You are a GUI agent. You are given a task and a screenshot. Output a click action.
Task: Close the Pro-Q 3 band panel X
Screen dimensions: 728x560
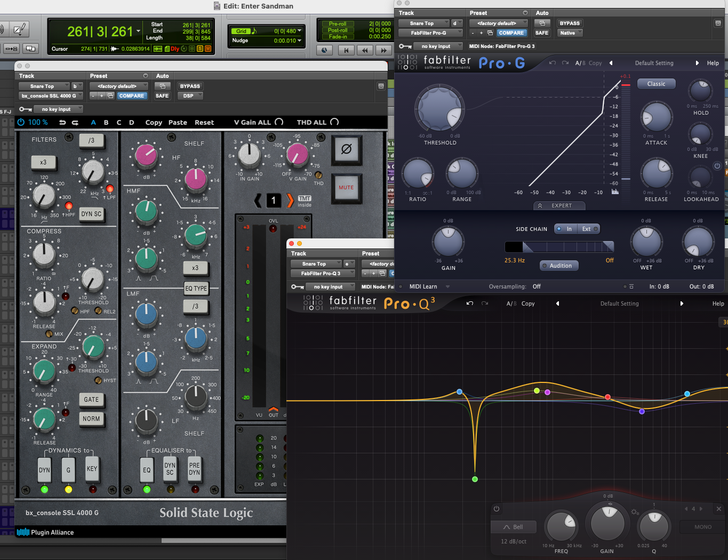(x=718, y=509)
